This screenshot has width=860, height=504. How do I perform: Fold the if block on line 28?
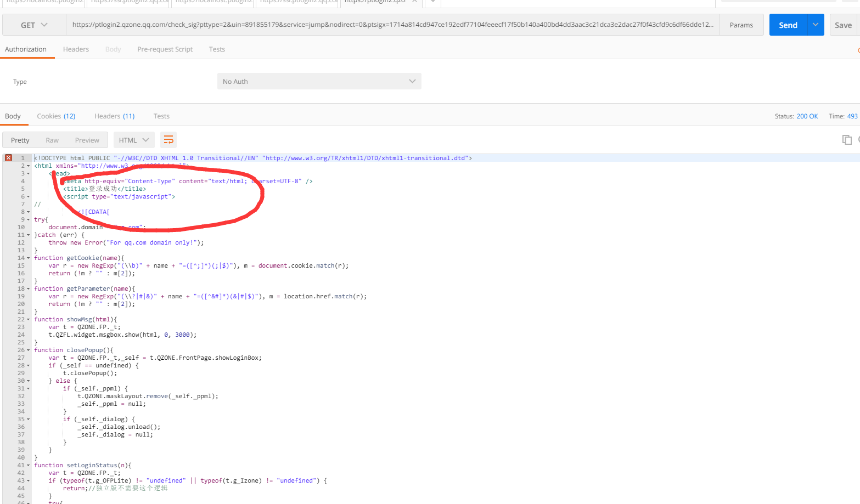point(29,365)
